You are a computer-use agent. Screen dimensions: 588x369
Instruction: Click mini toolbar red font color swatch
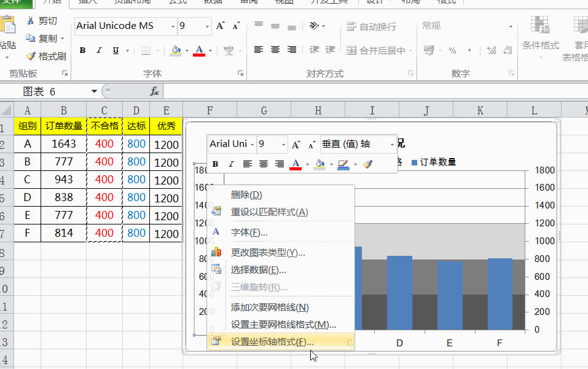[x=296, y=164]
